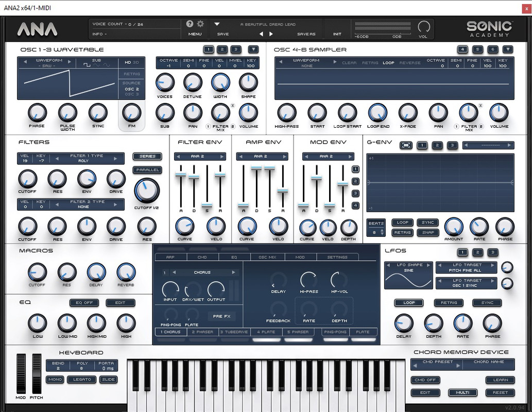Adjust Mod Env decay slider

point(317,178)
